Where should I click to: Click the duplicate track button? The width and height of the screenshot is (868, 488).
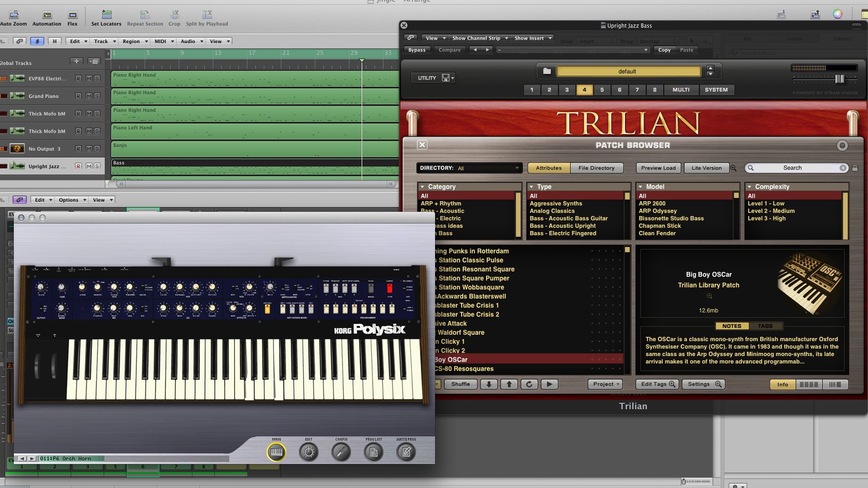tap(94, 62)
